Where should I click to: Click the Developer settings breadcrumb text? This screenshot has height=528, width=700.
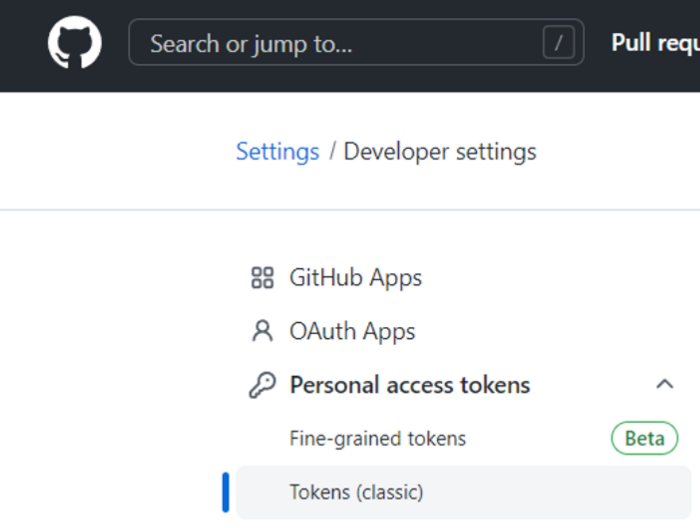click(440, 152)
